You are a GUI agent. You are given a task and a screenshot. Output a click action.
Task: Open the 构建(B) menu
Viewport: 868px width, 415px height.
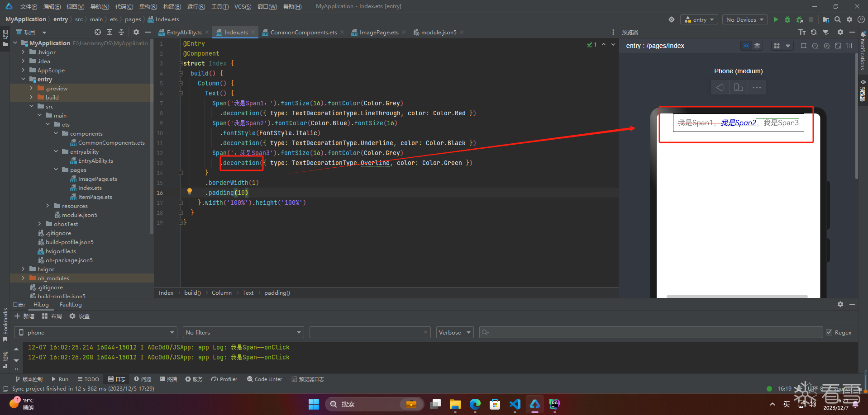[x=172, y=6]
